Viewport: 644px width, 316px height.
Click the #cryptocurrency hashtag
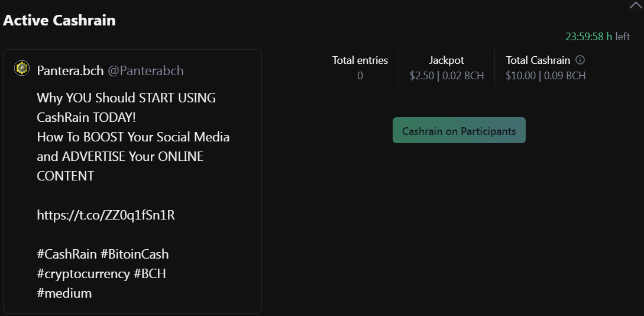pyautogui.click(x=83, y=273)
